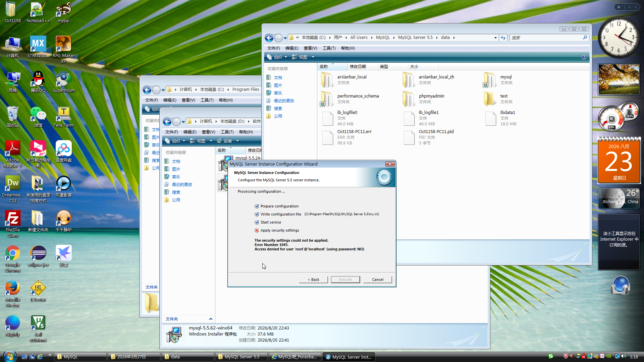Open the performance_schema folder

click(x=350, y=99)
